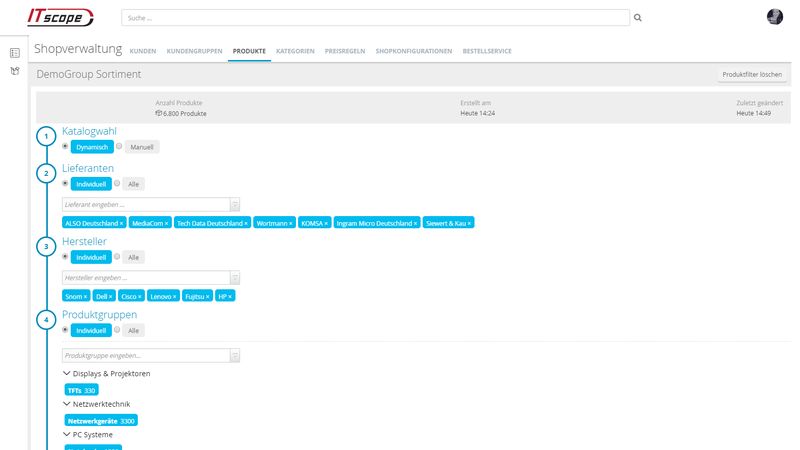Select Alle radio under Hersteller
Screen dimensions: 800x450
click(x=119, y=257)
